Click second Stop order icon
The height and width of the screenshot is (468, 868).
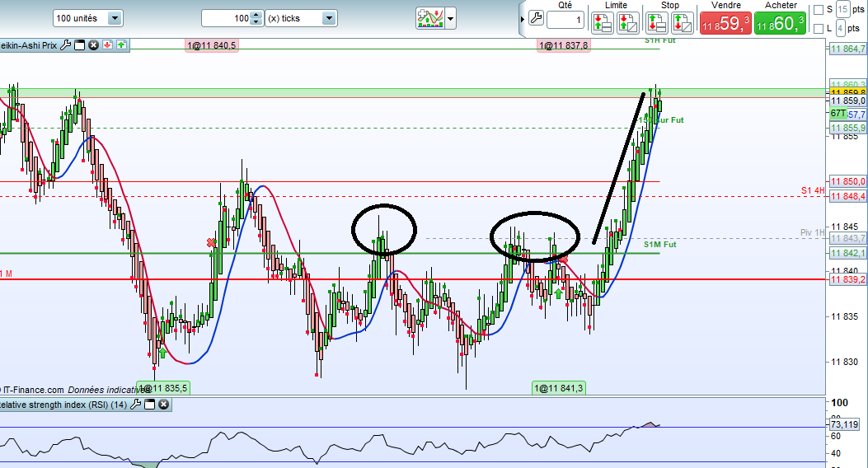coord(682,23)
